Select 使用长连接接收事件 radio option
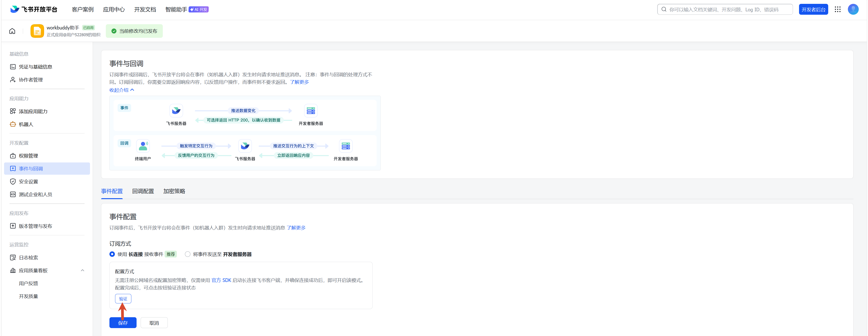 click(112, 254)
